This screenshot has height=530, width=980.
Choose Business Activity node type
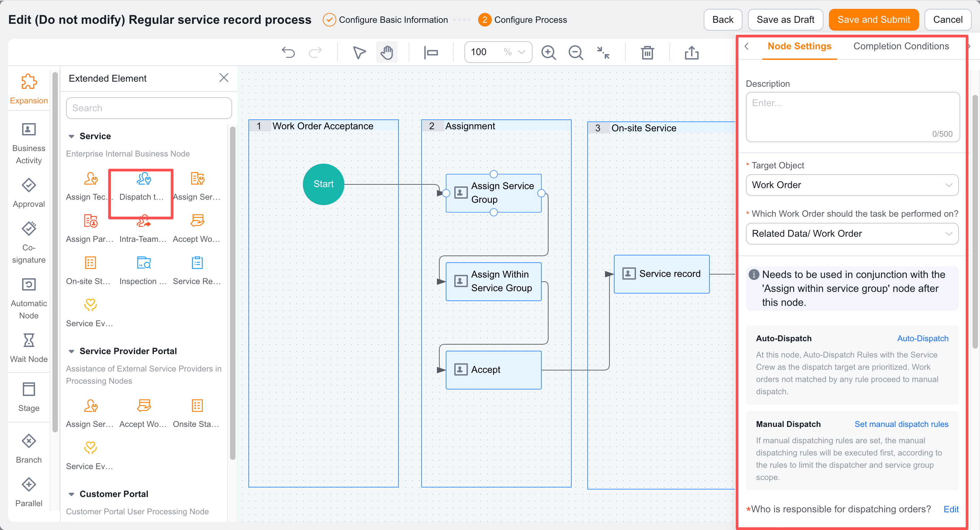pyautogui.click(x=29, y=144)
